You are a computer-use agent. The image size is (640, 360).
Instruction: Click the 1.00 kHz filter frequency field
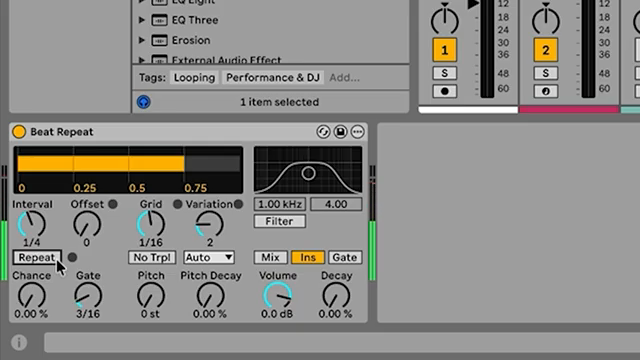pyautogui.click(x=280, y=204)
